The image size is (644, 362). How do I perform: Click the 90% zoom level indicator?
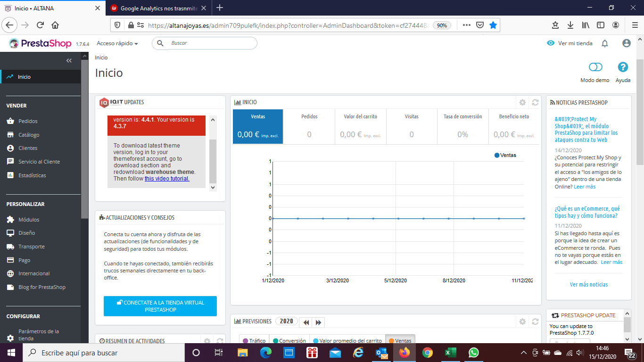point(442,25)
